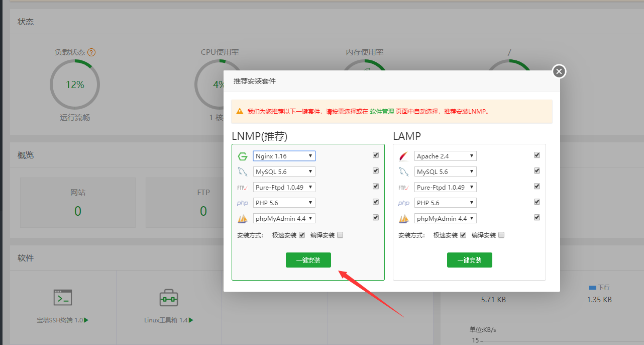Click the 推荐安装套件 dialog title
Viewport: 644px width, 345px height.
click(255, 81)
